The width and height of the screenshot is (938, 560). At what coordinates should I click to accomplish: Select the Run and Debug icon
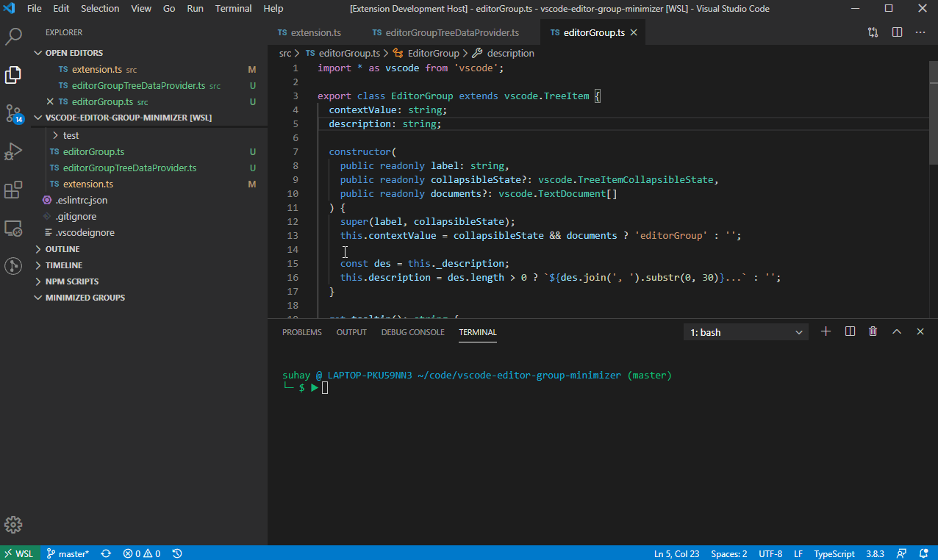[x=13, y=151]
